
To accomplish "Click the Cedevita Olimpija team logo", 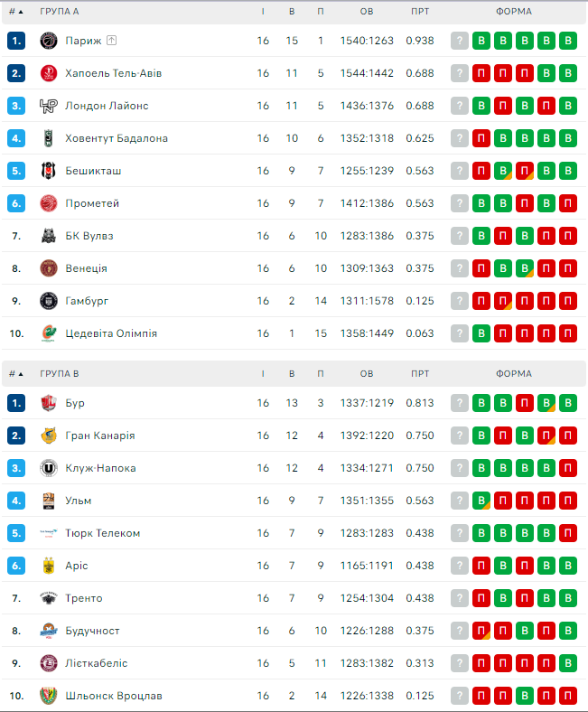I will (49, 333).
